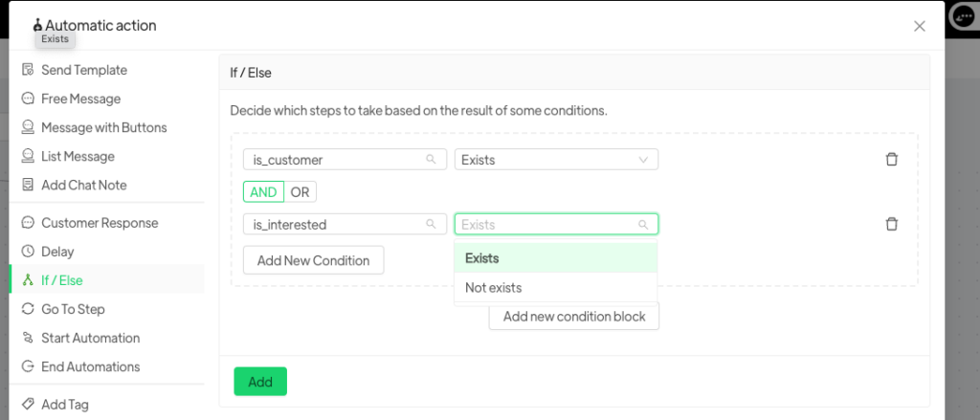Delete the is_interested condition with trash icon

point(891,224)
